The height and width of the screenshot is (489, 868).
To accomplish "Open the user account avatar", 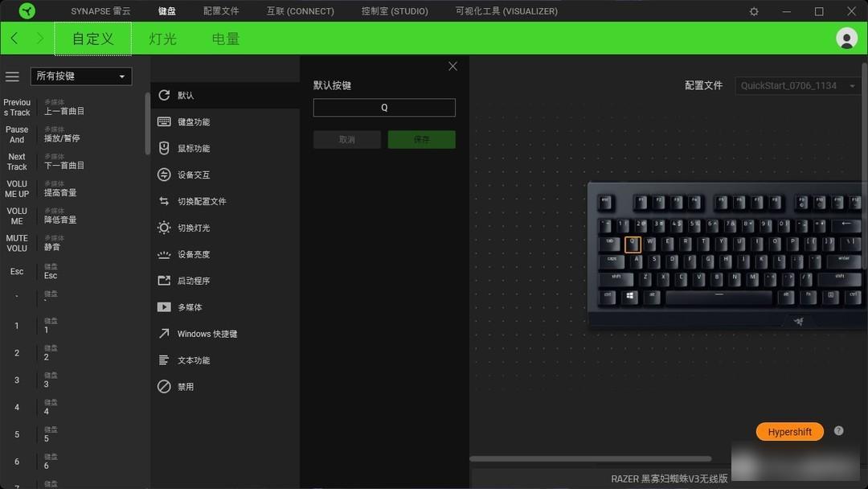I will pyautogui.click(x=846, y=39).
